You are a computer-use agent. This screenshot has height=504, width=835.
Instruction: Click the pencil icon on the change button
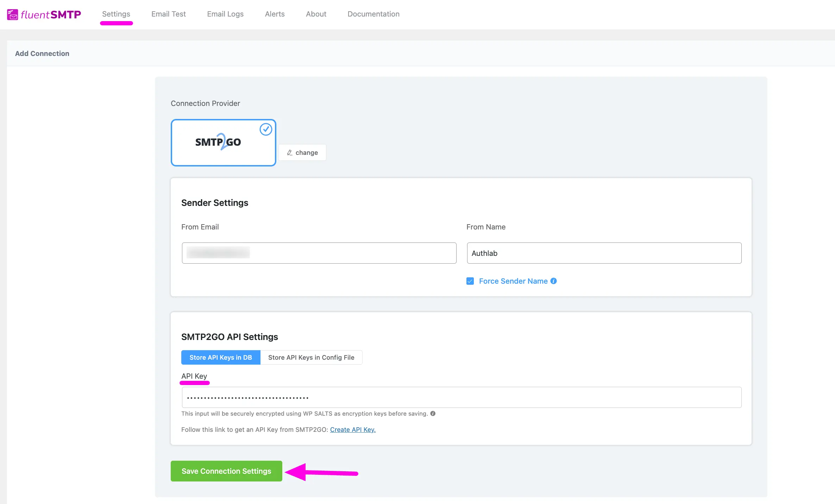[x=289, y=152]
